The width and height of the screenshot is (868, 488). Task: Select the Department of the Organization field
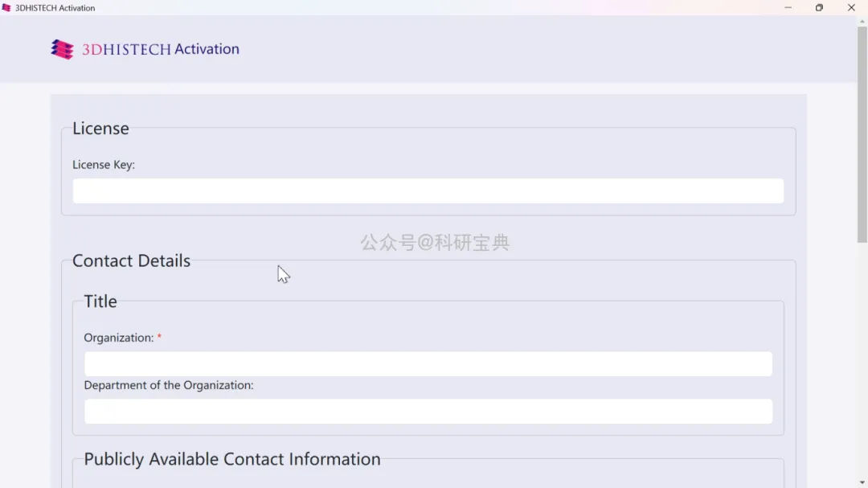pyautogui.click(x=428, y=412)
